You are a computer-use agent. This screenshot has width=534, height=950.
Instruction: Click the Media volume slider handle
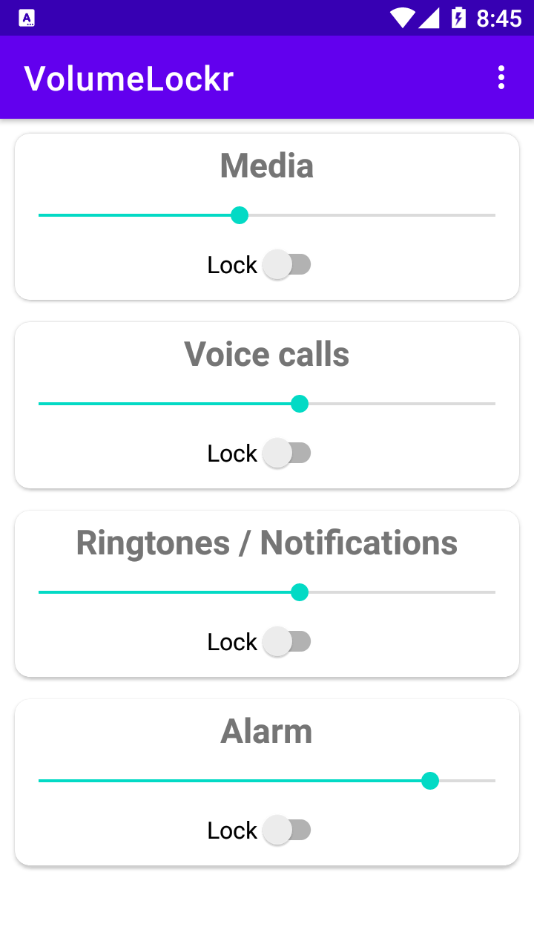point(239,215)
